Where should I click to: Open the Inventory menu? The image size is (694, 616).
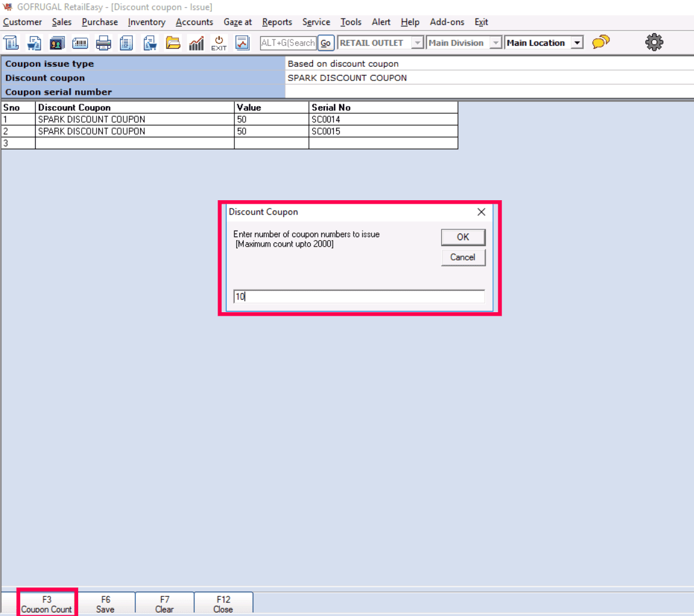147,22
